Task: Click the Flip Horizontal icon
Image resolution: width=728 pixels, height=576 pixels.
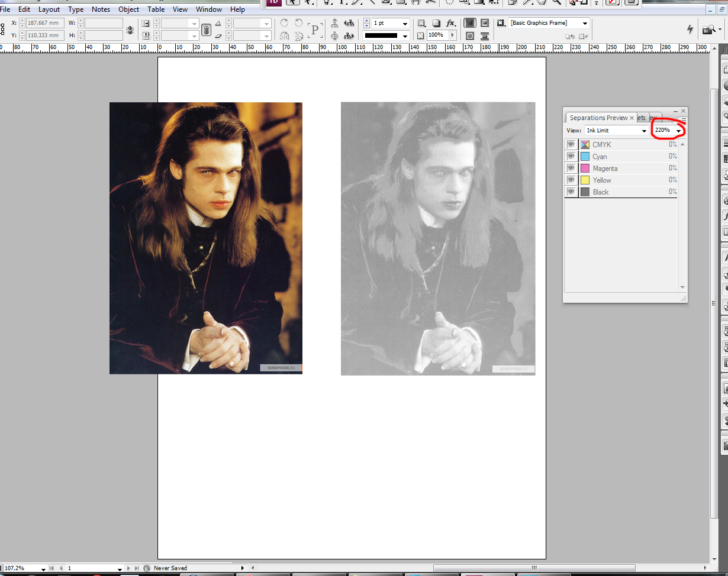Action: click(285, 36)
